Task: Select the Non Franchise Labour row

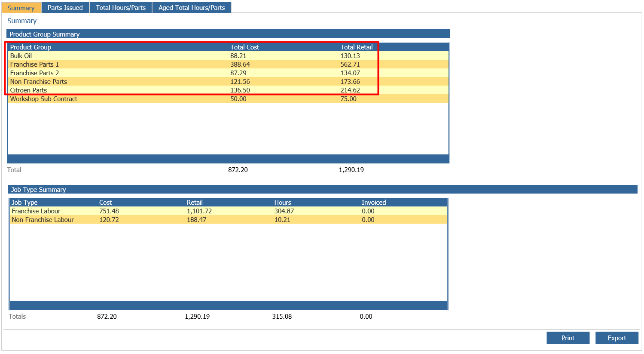Action: [229, 219]
